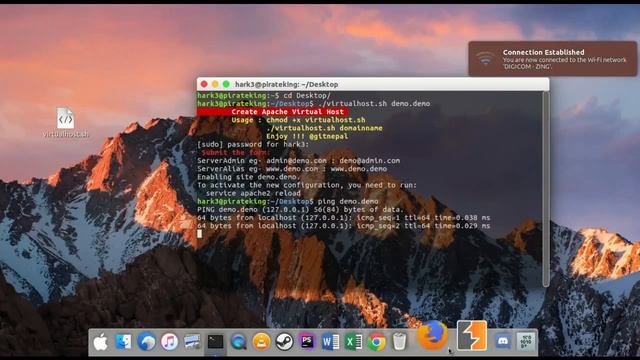Click 'Submit the form:' red text

[x=236, y=153]
